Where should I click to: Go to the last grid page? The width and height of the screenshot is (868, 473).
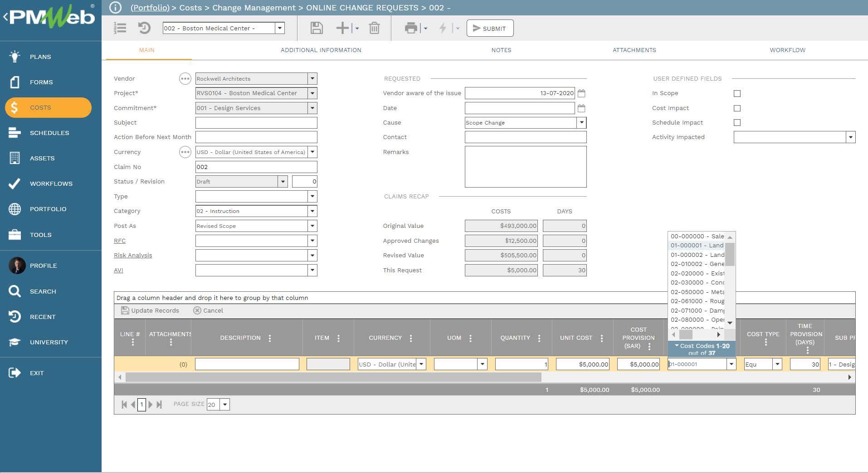pyautogui.click(x=159, y=404)
